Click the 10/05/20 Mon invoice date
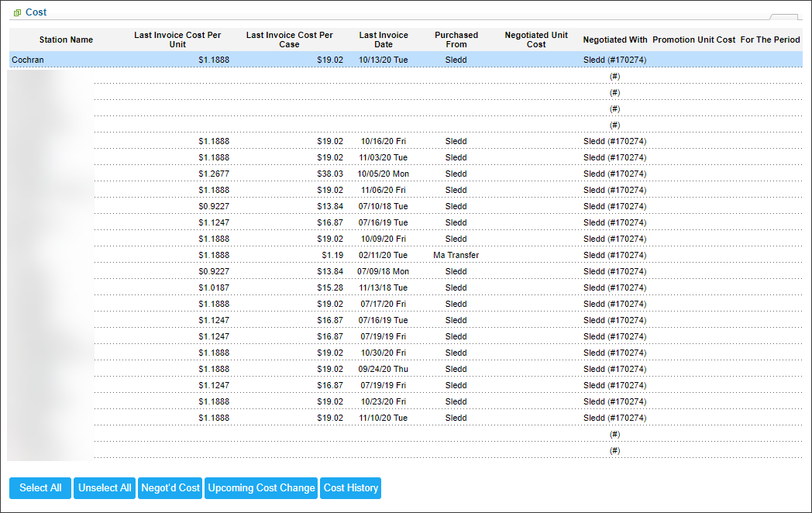This screenshot has height=513, width=812. 384,174
